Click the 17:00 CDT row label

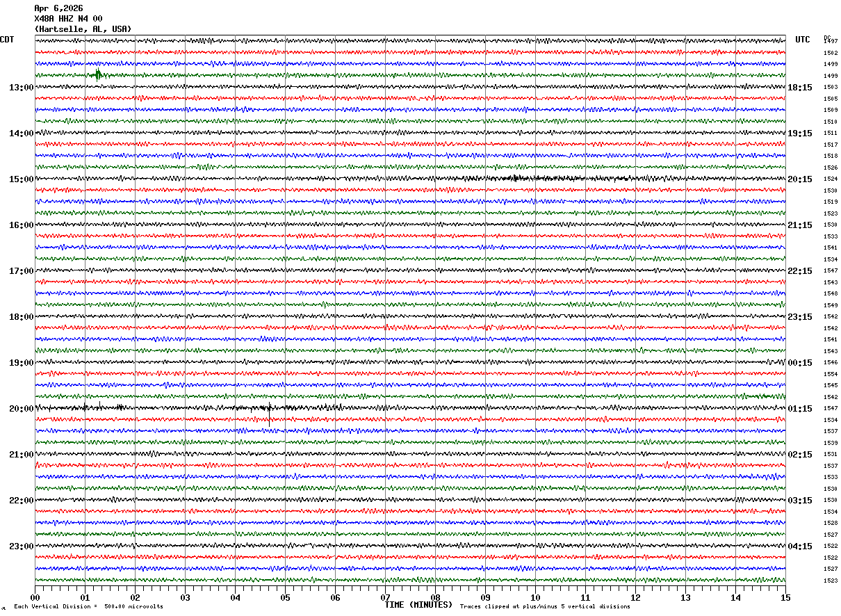click(21, 271)
